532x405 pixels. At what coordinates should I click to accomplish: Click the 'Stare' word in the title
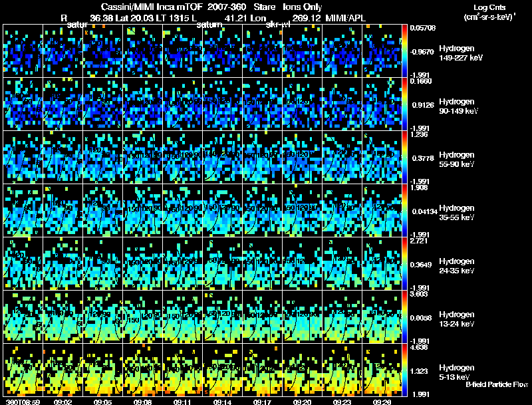(x=264, y=7)
